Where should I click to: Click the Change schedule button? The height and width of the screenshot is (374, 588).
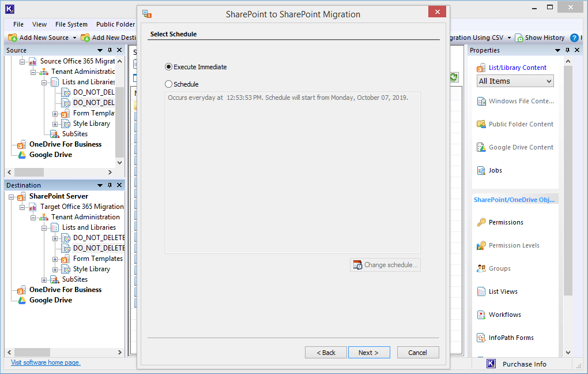(385, 265)
